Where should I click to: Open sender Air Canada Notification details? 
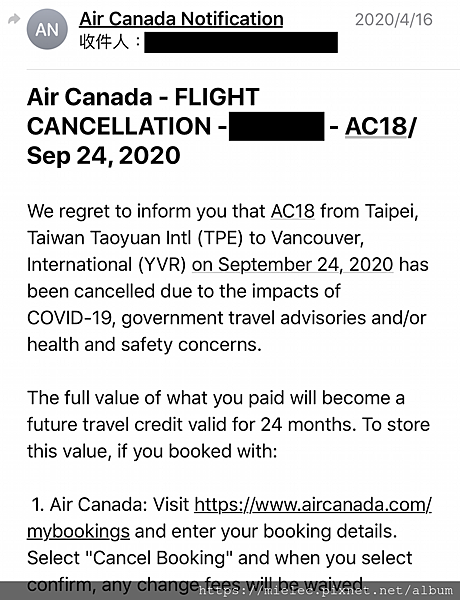tap(181, 19)
